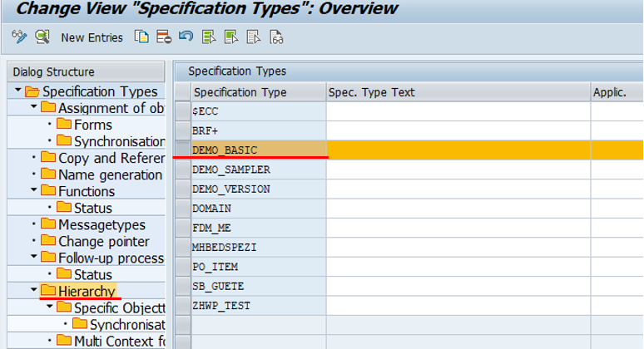This screenshot has height=349, width=644.
Task: Click the Other View search icon
Action: pos(42,37)
